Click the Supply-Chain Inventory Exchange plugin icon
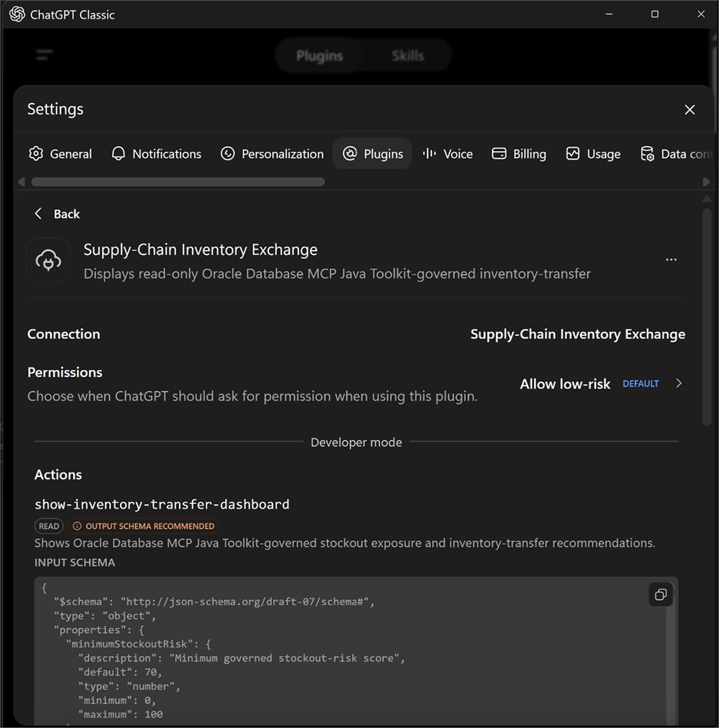719x728 pixels. [x=48, y=260]
